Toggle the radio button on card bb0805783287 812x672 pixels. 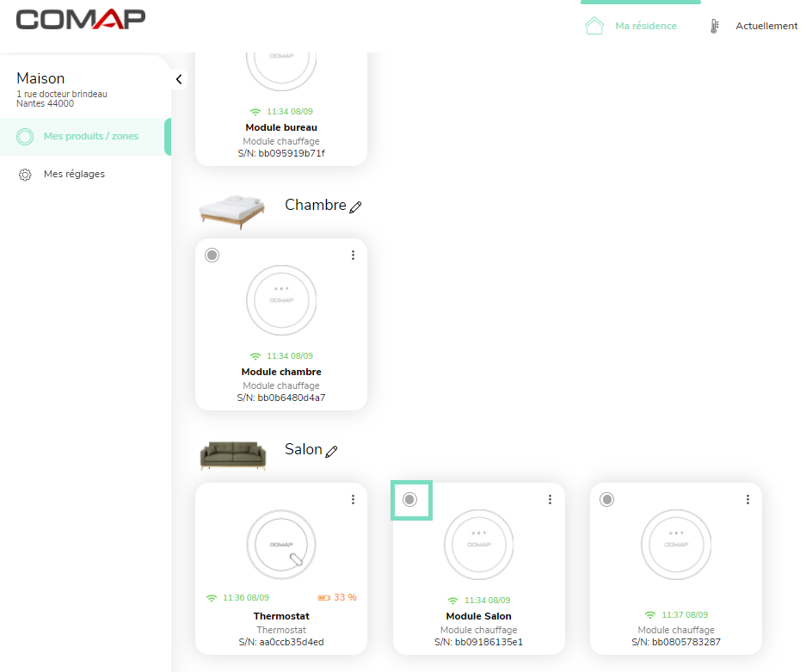[607, 499]
